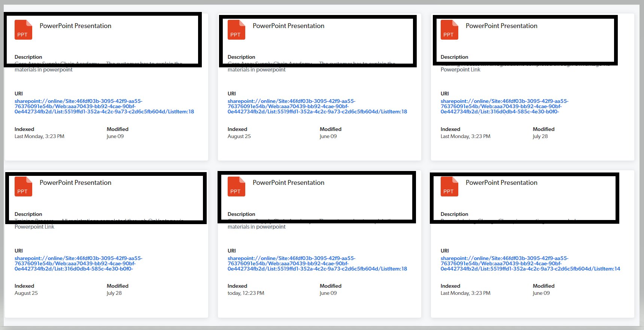This screenshot has height=330, width=644.
Task: Click PPT icon on card indexed August 25, modified June 09
Action: (x=236, y=30)
